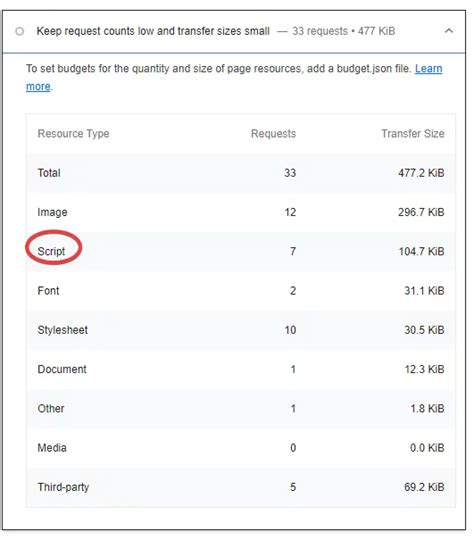Select the Image resource type row

click(241, 212)
